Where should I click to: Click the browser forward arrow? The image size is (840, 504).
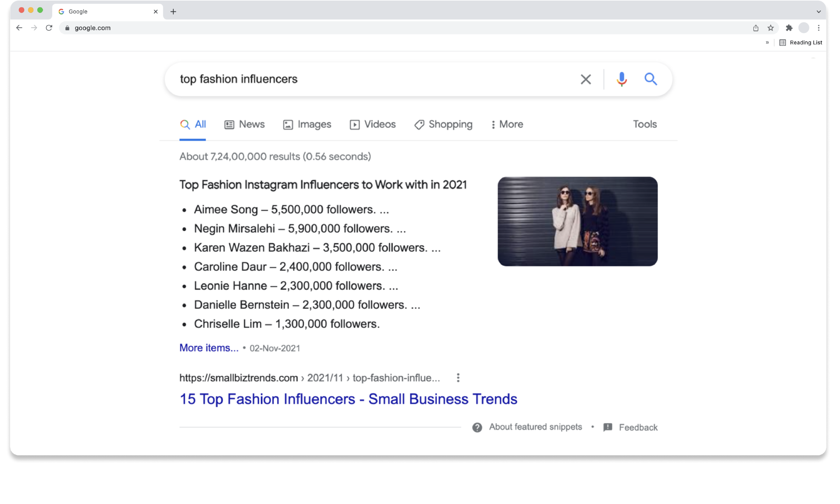[x=34, y=28]
